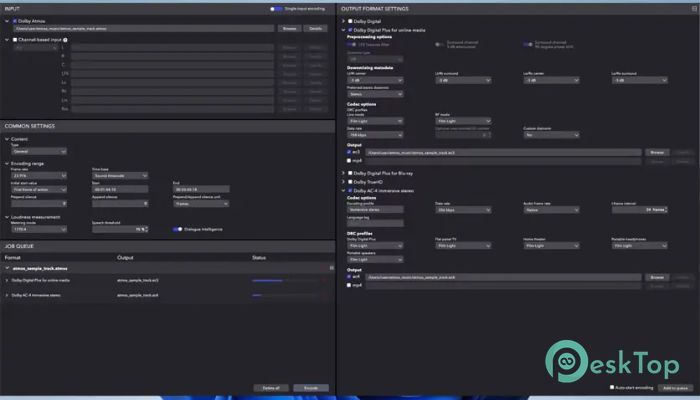
Task: Uncheck the ac4 output checkbox
Action: coord(349,277)
